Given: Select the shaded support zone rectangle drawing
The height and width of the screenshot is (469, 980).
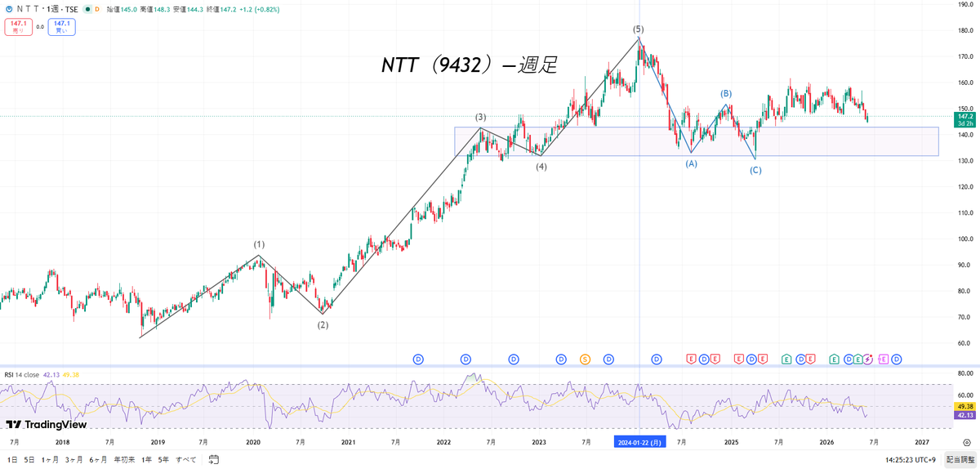Looking at the screenshot, I should click(697, 141).
